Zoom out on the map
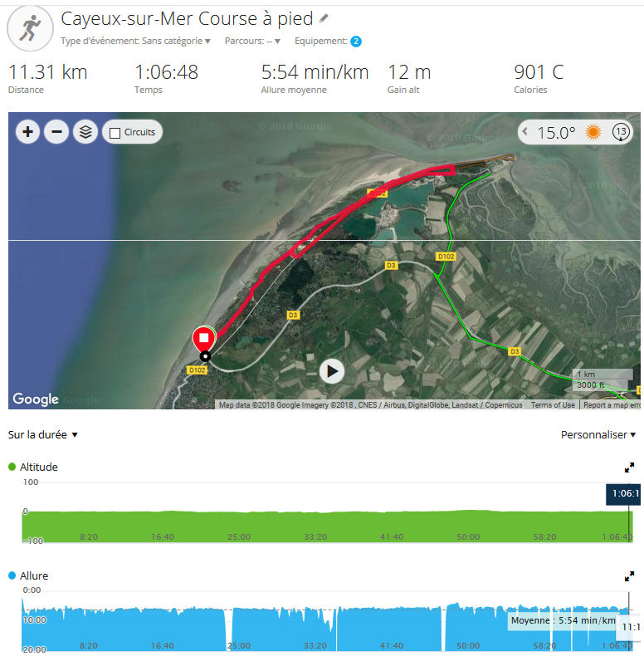The width and height of the screenshot is (644, 656). pyautogui.click(x=56, y=132)
